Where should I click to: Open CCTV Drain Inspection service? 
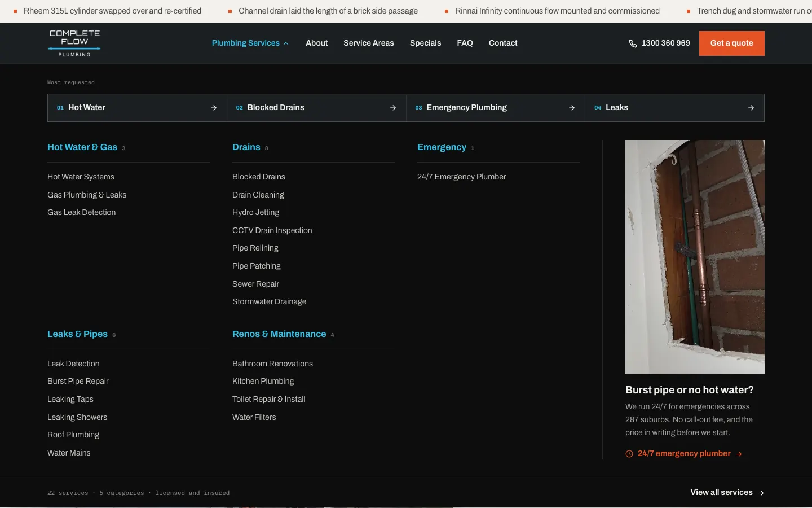[272, 230]
